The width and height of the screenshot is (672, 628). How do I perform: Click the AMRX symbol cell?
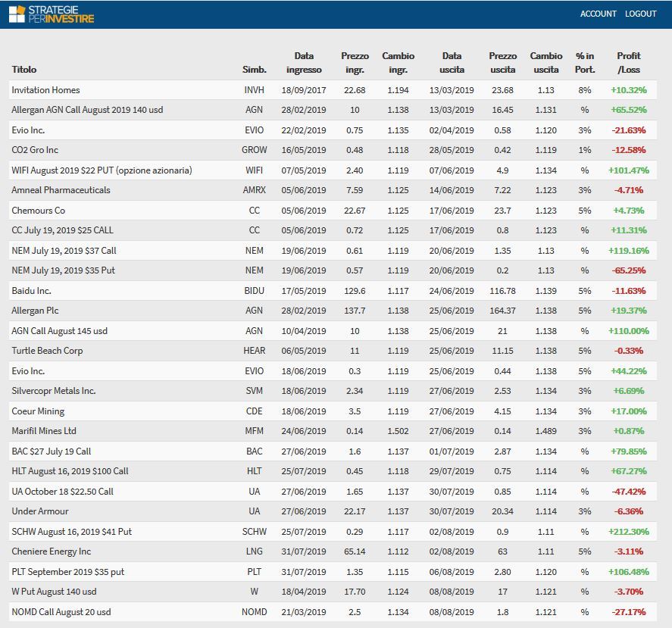[254, 190]
